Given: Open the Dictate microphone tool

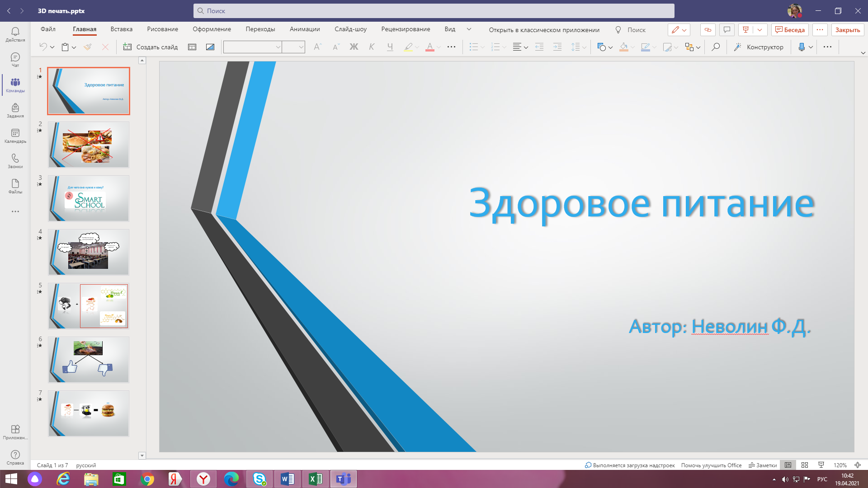Looking at the screenshot, I should 802,47.
